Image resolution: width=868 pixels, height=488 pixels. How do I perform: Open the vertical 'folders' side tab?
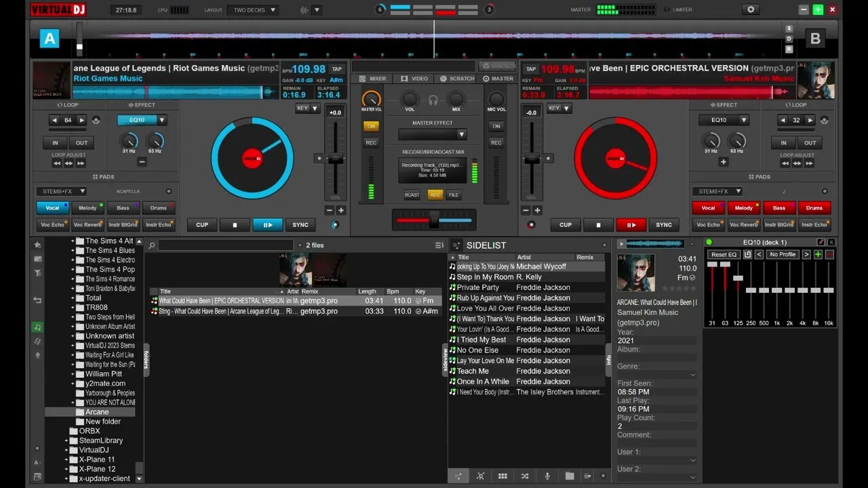tap(146, 360)
